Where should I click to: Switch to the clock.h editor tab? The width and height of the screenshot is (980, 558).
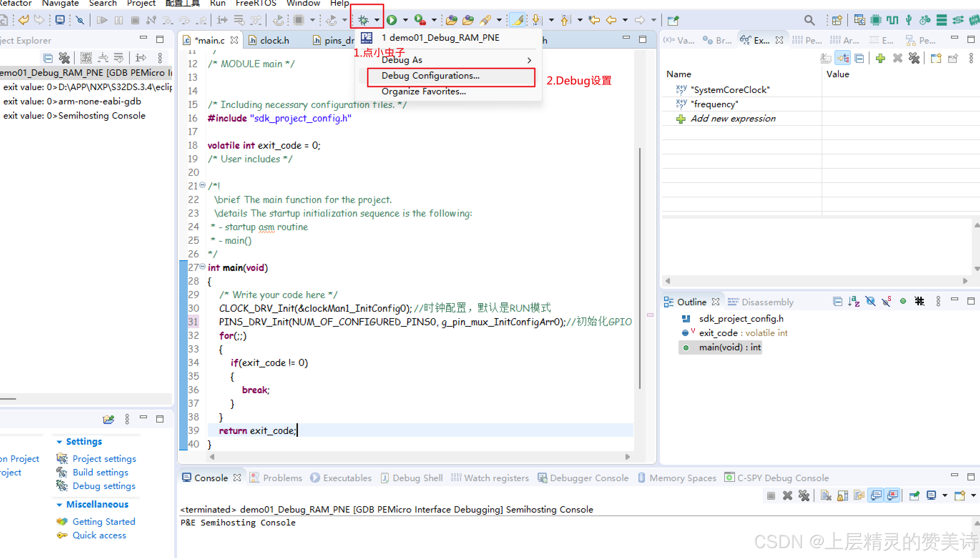(274, 40)
